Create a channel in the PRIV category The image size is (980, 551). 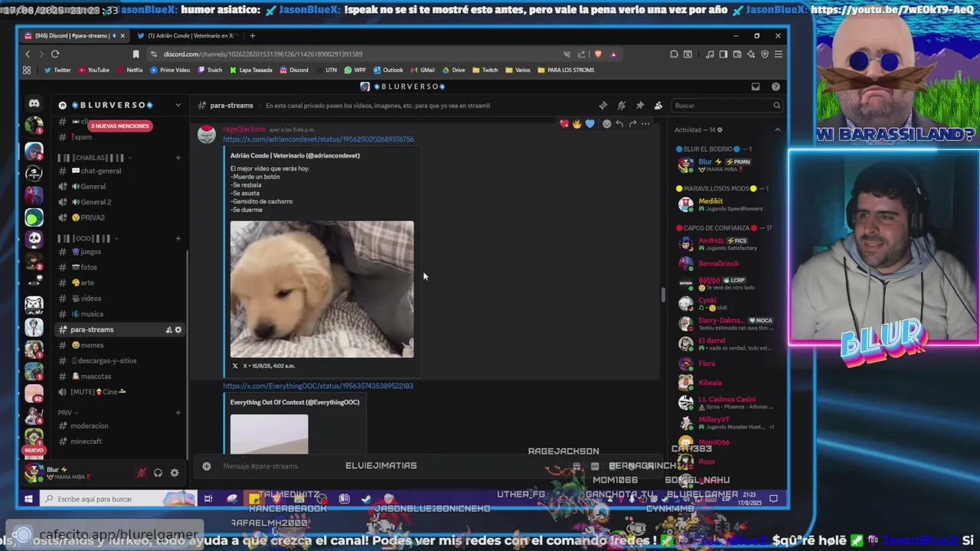[178, 412]
